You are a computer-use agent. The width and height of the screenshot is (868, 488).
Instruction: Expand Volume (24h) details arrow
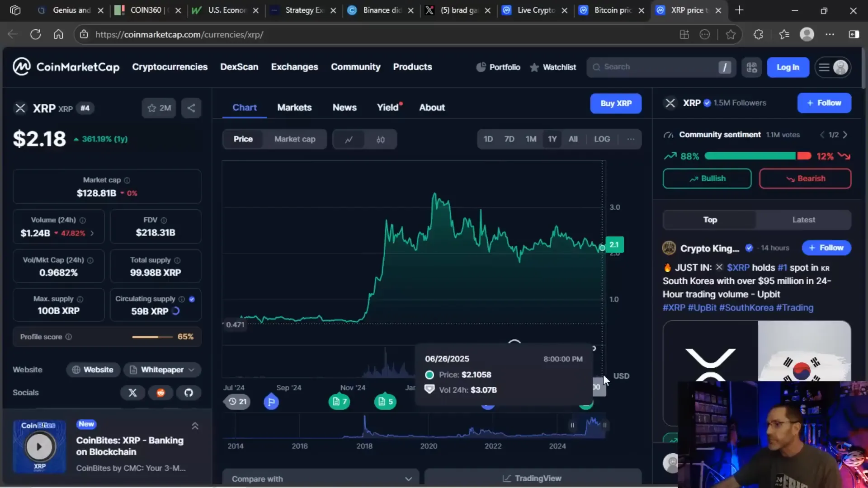click(92, 234)
